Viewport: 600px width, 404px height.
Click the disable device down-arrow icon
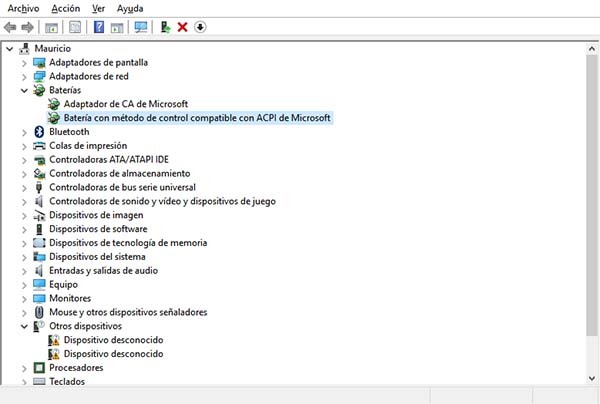200,27
